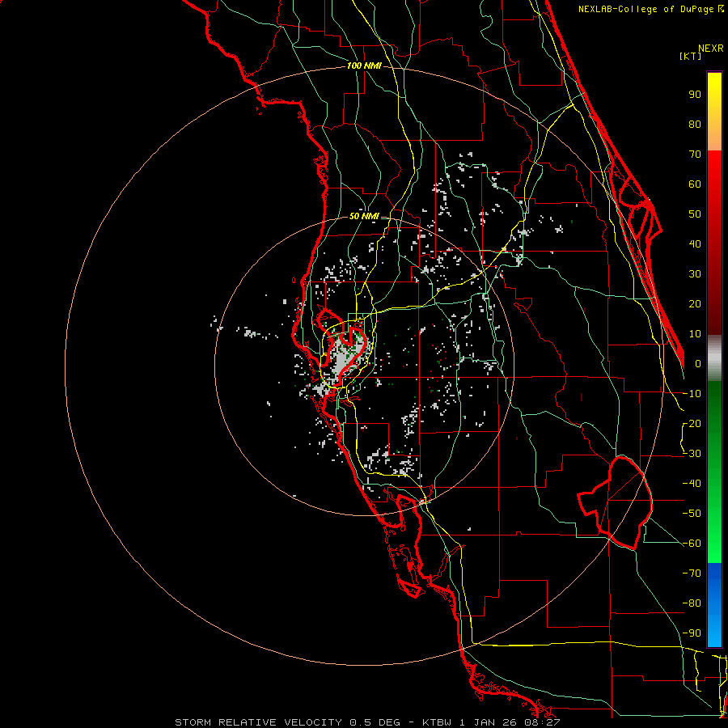728x728 pixels.
Task: Click the positive 90 scale value
Action: coord(695,95)
